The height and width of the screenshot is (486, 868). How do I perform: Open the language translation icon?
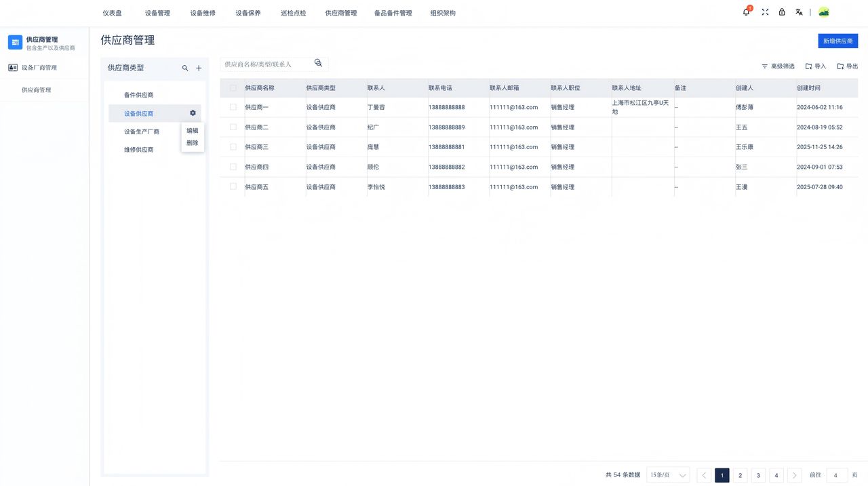[x=800, y=12]
